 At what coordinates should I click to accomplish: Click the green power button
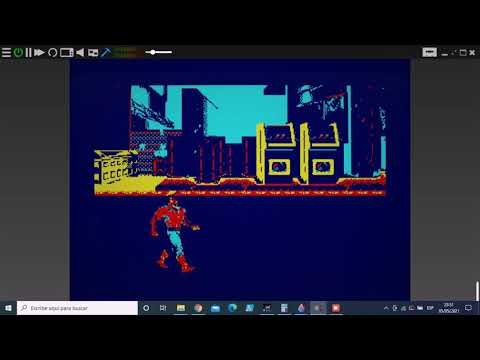(x=18, y=53)
